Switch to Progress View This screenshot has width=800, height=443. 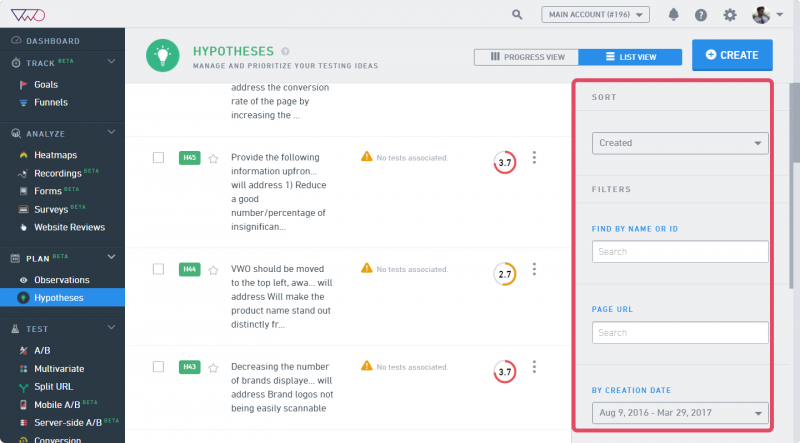click(527, 57)
